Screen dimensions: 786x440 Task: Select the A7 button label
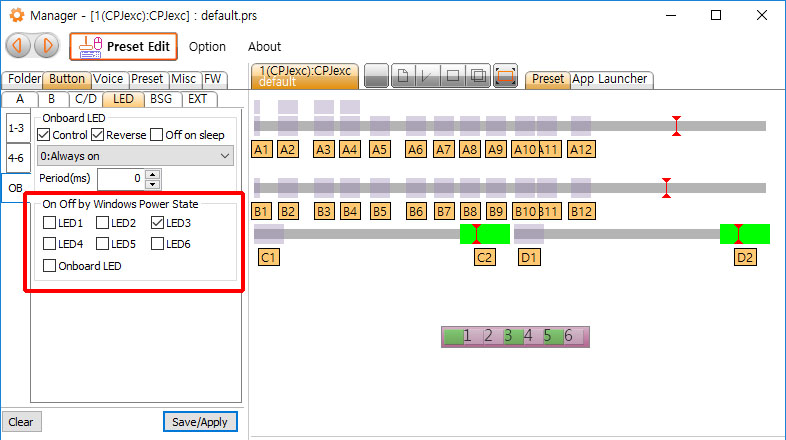pyautogui.click(x=444, y=149)
